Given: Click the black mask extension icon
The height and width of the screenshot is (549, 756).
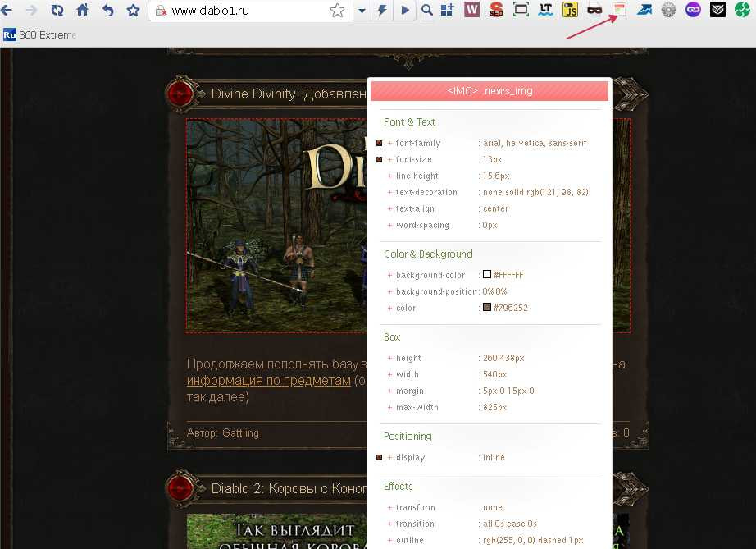Looking at the screenshot, I should point(594,10).
